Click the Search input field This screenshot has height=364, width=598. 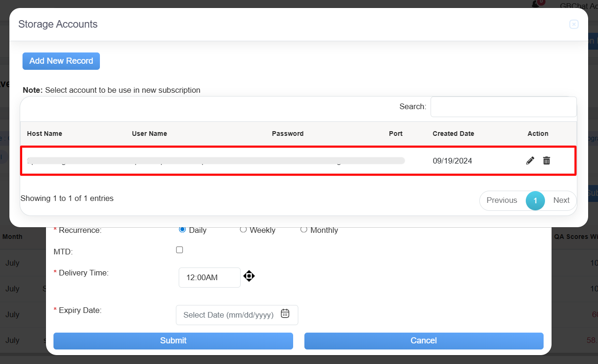pyautogui.click(x=503, y=107)
